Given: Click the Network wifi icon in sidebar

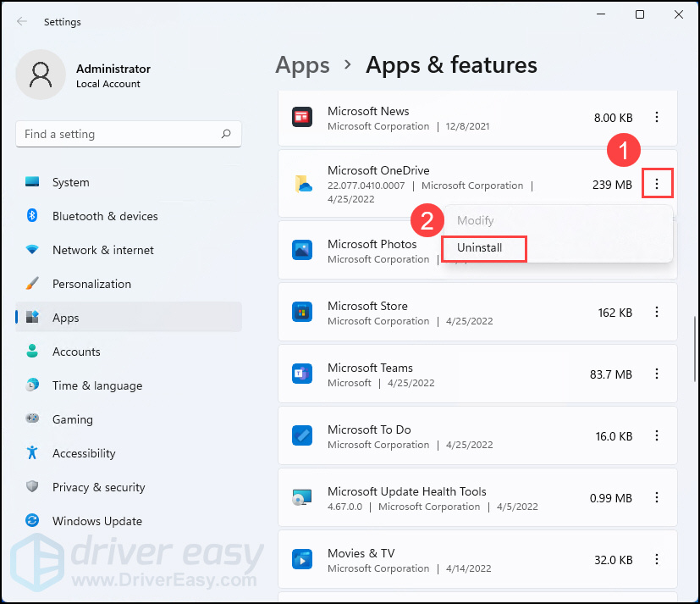Looking at the screenshot, I should (32, 249).
